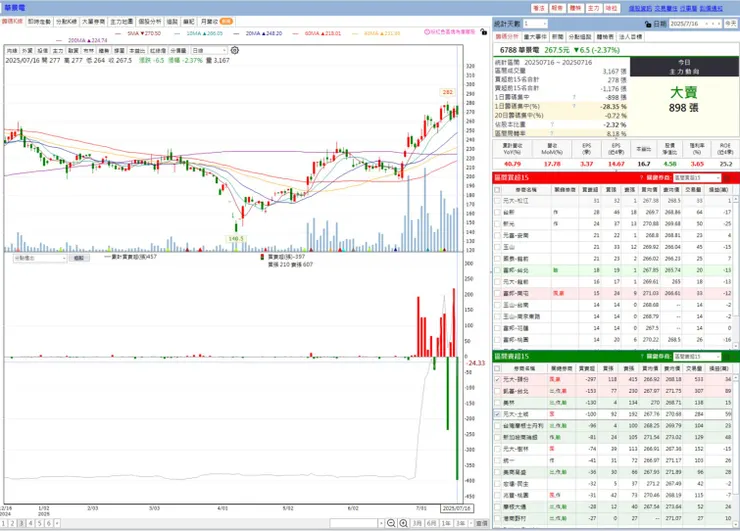This screenshot has width=740, height=531.
Task: Click the plus button after page 6
Action: point(57,523)
